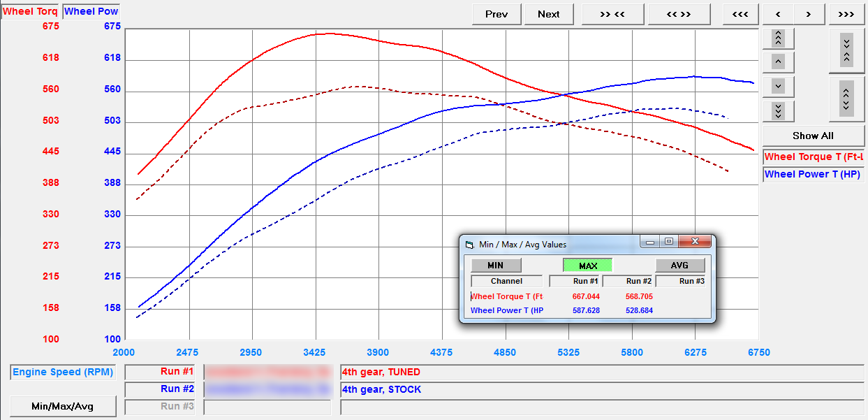Select the Wheel Torque axis tab

[x=30, y=12]
